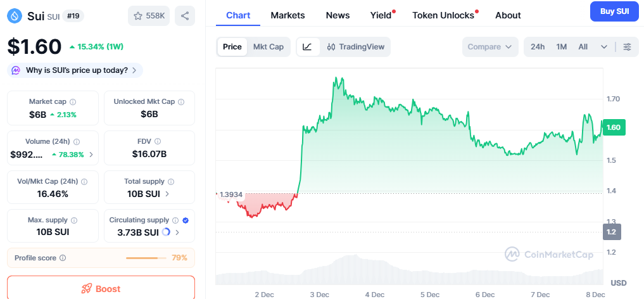Select the 1M time range
Image resolution: width=644 pixels, height=299 pixels.
coord(562,47)
